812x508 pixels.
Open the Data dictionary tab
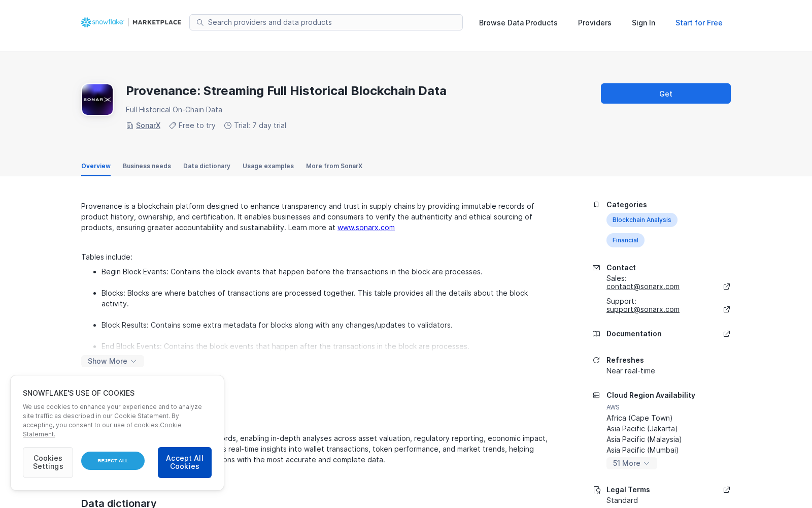[207, 166]
